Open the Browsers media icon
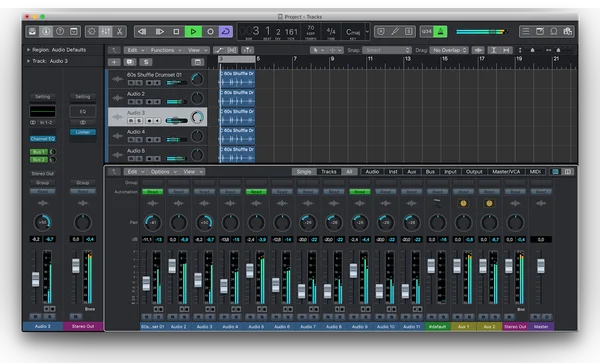The height and width of the screenshot is (363, 600). click(567, 31)
